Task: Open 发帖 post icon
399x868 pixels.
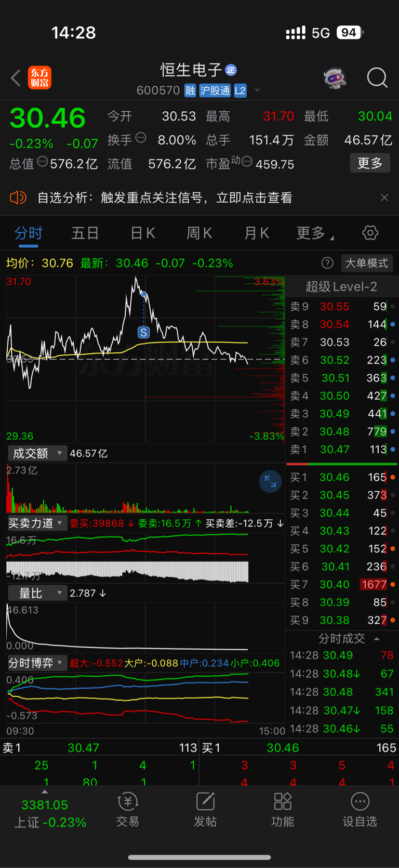Action: tap(205, 810)
